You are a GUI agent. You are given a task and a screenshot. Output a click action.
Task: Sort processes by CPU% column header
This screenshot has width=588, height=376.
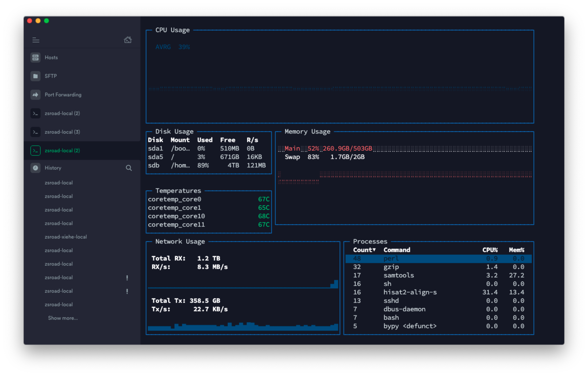(x=490, y=250)
